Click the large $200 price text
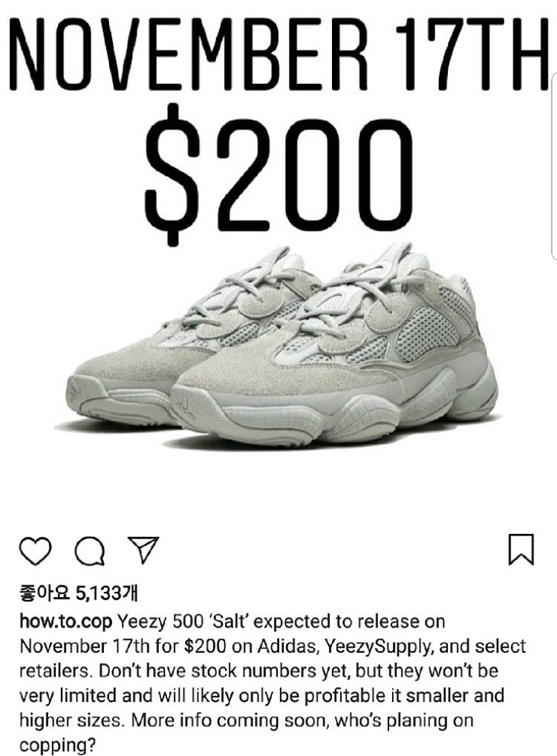557x756 pixels. pyautogui.click(x=278, y=175)
